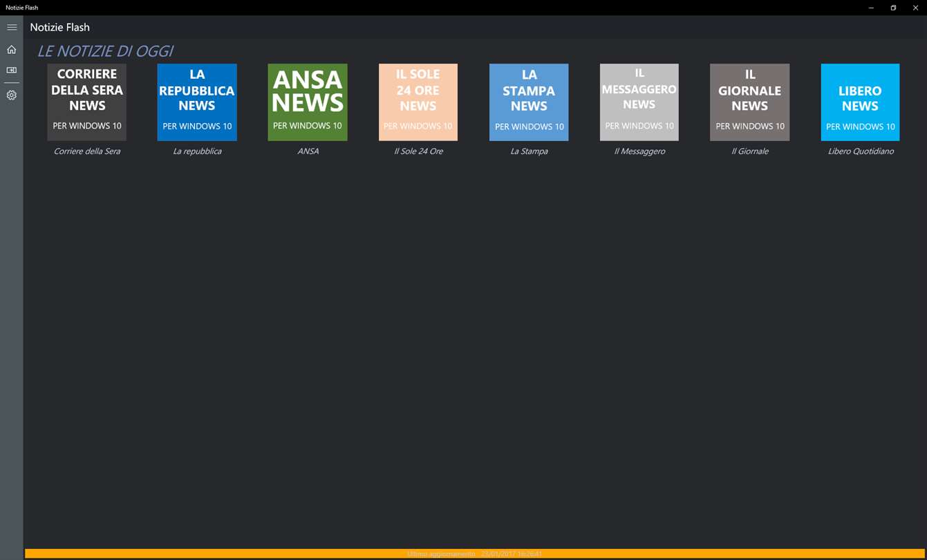Open the hamburger navigation menu

point(12,28)
